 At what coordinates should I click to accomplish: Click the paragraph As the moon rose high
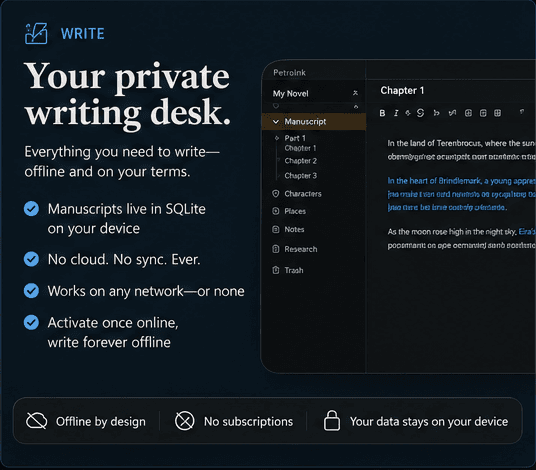pyautogui.click(x=461, y=238)
